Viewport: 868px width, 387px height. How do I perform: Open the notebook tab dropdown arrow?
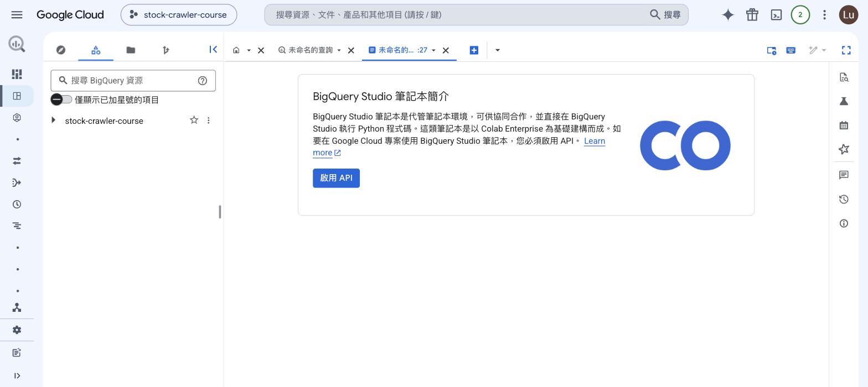(x=433, y=50)
